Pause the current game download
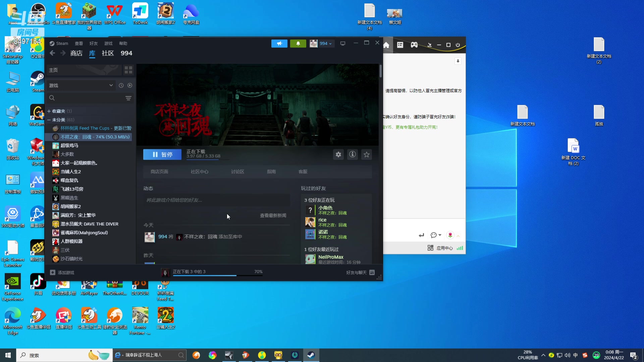The width and height of the screenshot is (644, 362). tap(162, 155)
